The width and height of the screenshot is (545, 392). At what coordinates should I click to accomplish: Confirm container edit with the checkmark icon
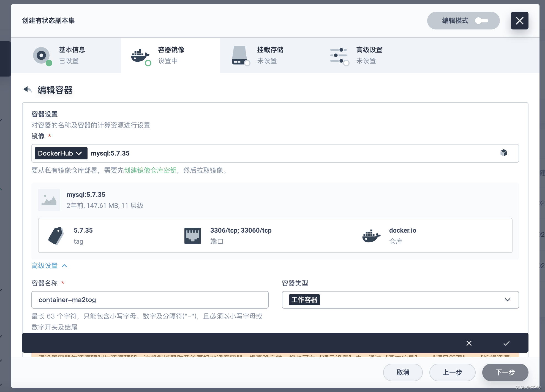tap(506, 343)
